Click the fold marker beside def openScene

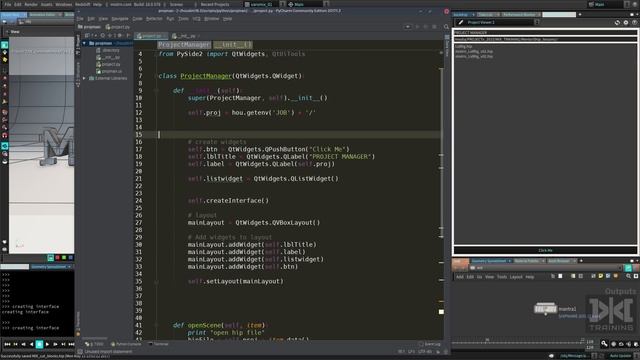click(156, 325)
